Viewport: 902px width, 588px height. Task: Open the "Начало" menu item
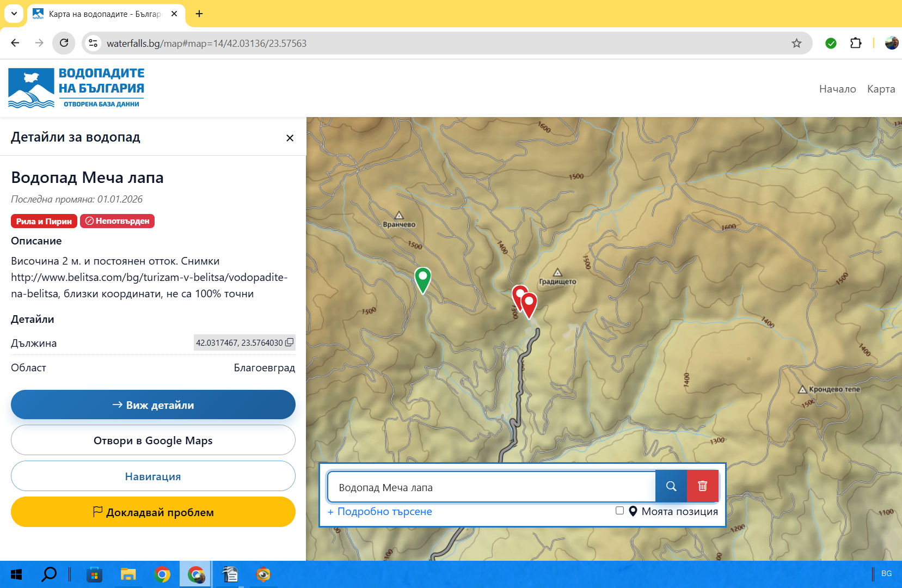(x=837, y=89)
